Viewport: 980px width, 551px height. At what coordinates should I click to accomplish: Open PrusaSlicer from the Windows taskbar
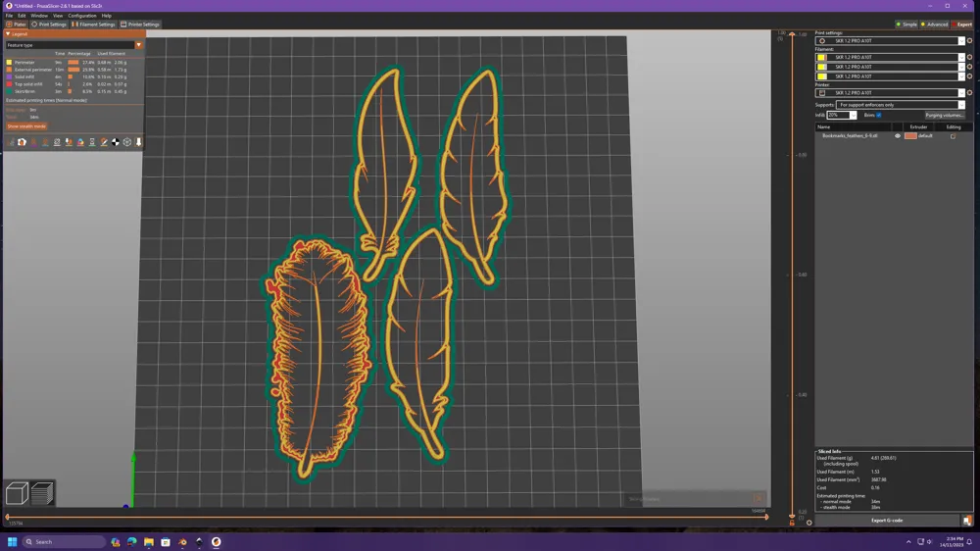(217, 541)
